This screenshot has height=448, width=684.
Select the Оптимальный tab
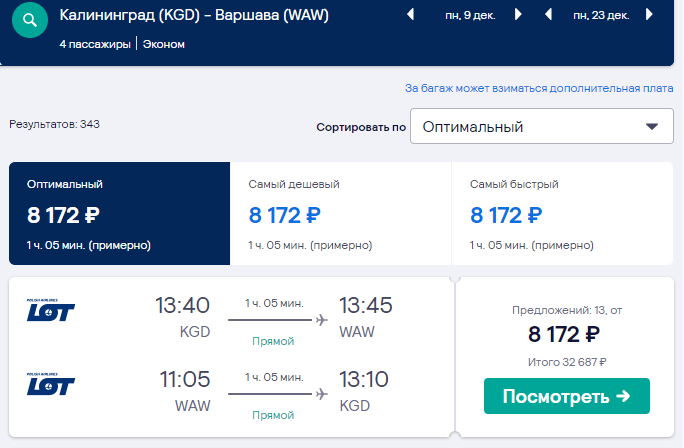(120, 213)
